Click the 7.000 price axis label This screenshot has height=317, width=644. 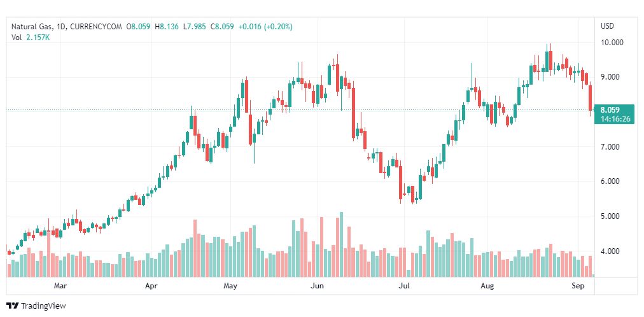pos(612,147)
